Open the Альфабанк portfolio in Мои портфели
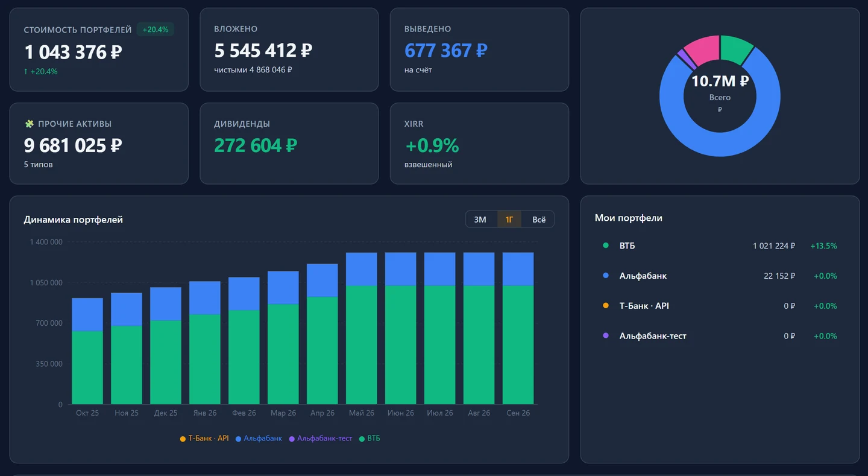This screenshot has height=476, width=868. pyautogui.click(x=720, y=276)
